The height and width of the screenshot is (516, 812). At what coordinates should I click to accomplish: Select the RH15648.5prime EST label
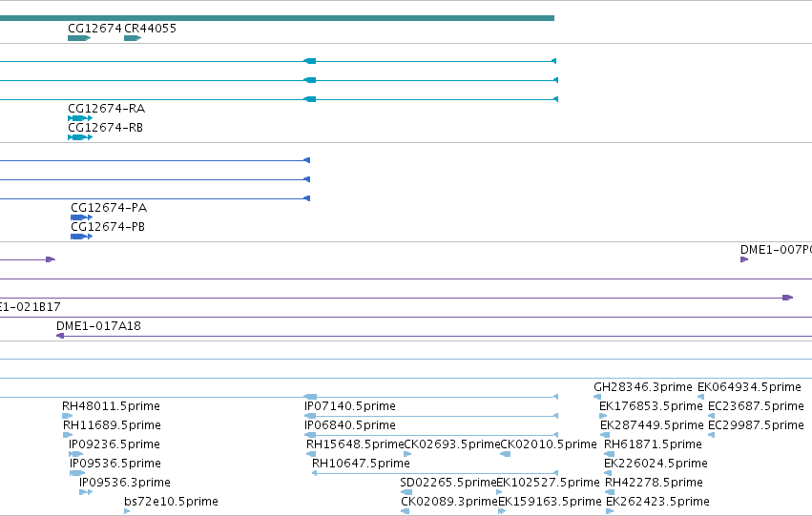355,444
